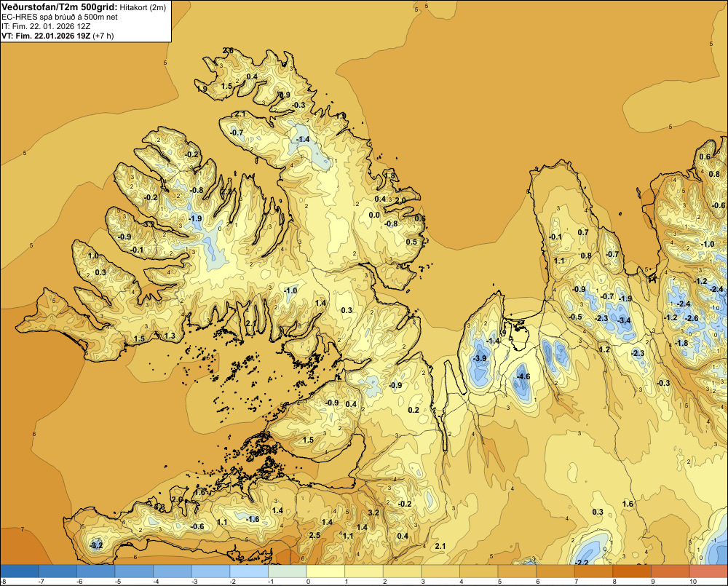Click the positive 3.2 temperature value
This screenshot has width=728, height=586.
pyautogui.click(x=373, y=512)
